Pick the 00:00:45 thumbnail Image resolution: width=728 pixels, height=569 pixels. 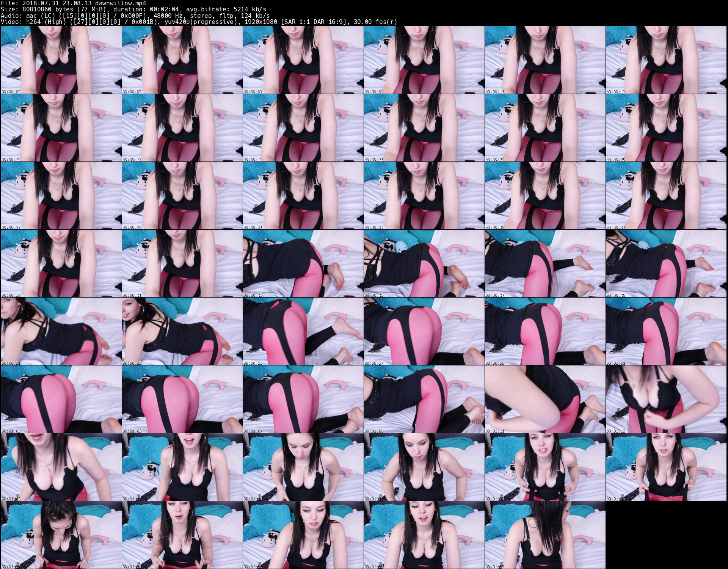424,263
